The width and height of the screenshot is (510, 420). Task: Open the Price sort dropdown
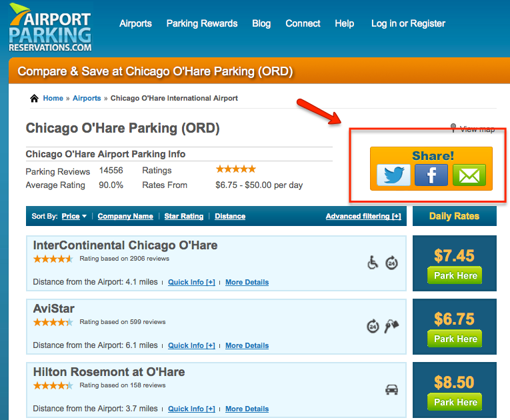(x=74, y=217)
